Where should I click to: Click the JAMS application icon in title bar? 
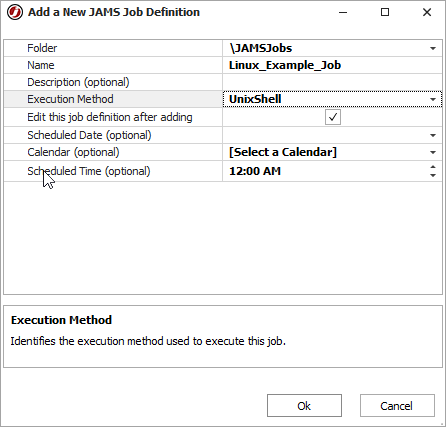tap(15, 12)
